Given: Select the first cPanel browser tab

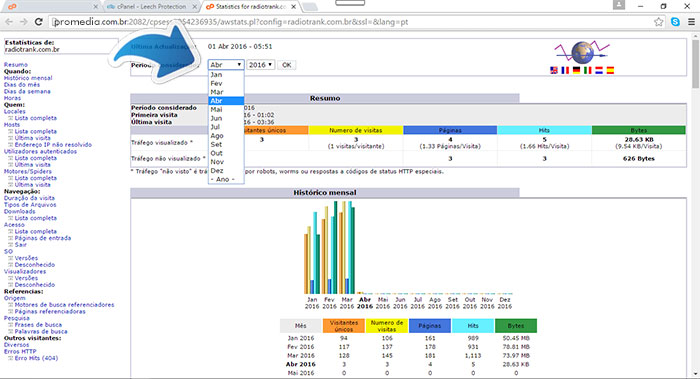Looking at the screenshot, I should click(50, 7).
